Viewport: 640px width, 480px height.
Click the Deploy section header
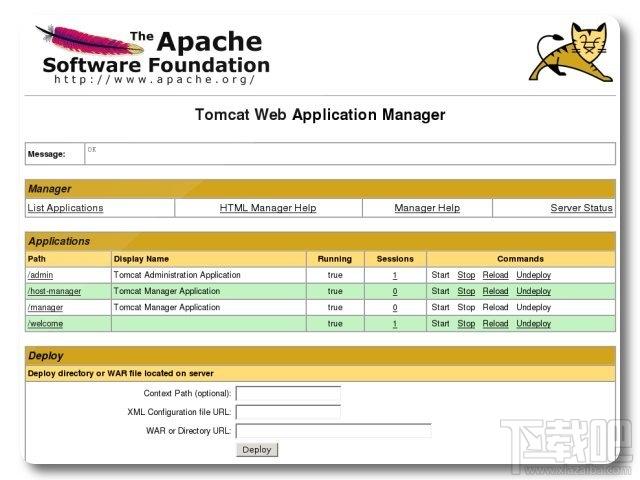point(320,356)
